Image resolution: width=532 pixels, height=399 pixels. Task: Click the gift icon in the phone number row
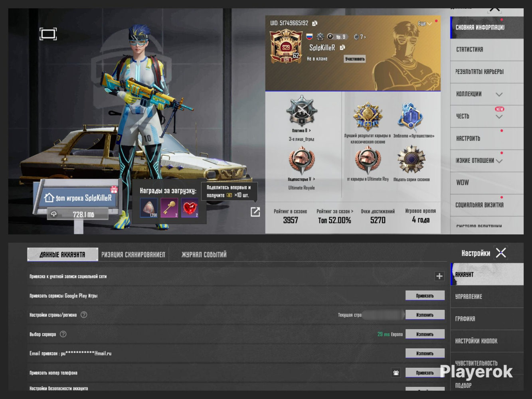[396, 373]
